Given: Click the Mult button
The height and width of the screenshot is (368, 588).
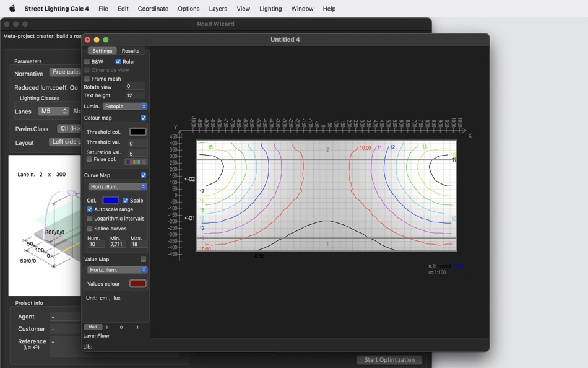Looking at the screenshot, I should pos(93,327).
